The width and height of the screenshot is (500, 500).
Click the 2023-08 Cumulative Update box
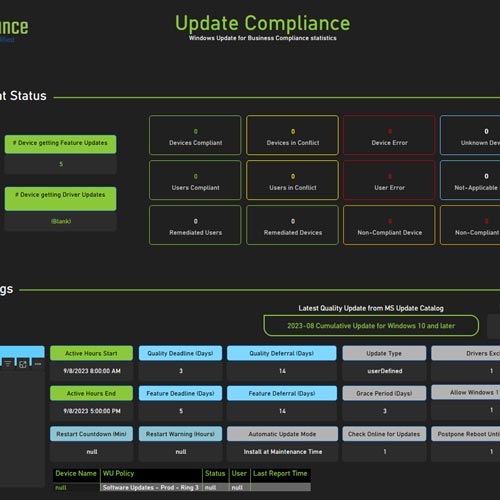tap(371, 326)
